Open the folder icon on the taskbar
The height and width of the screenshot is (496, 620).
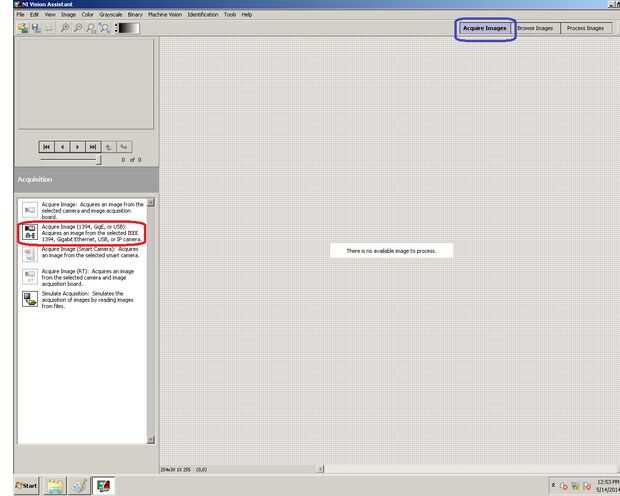pos(55,486)
